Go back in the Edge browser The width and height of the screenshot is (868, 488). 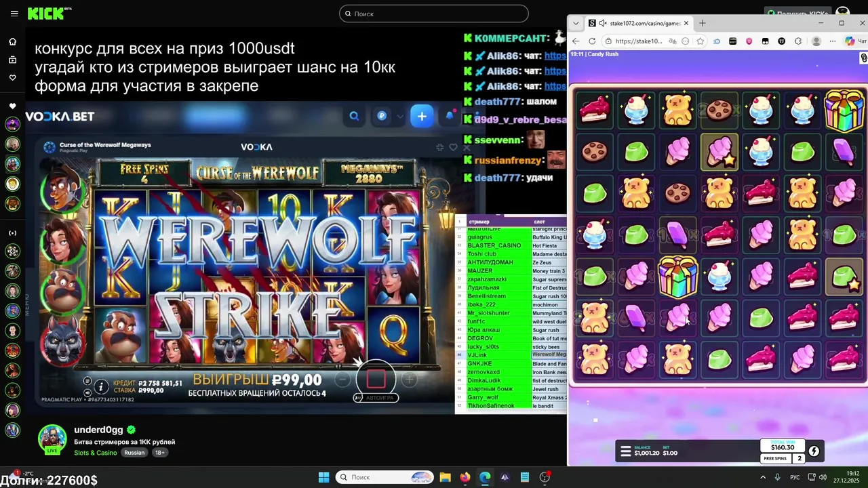pos(576,41)
